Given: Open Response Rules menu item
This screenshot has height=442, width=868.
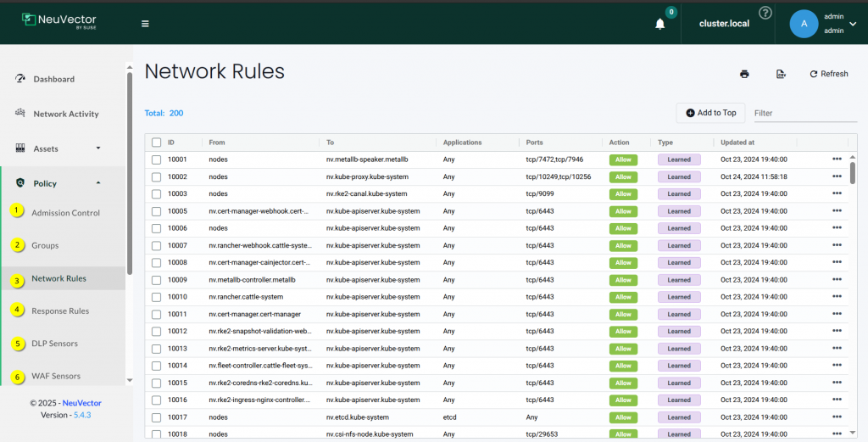Looking at the screenshot, I should 60,311.
